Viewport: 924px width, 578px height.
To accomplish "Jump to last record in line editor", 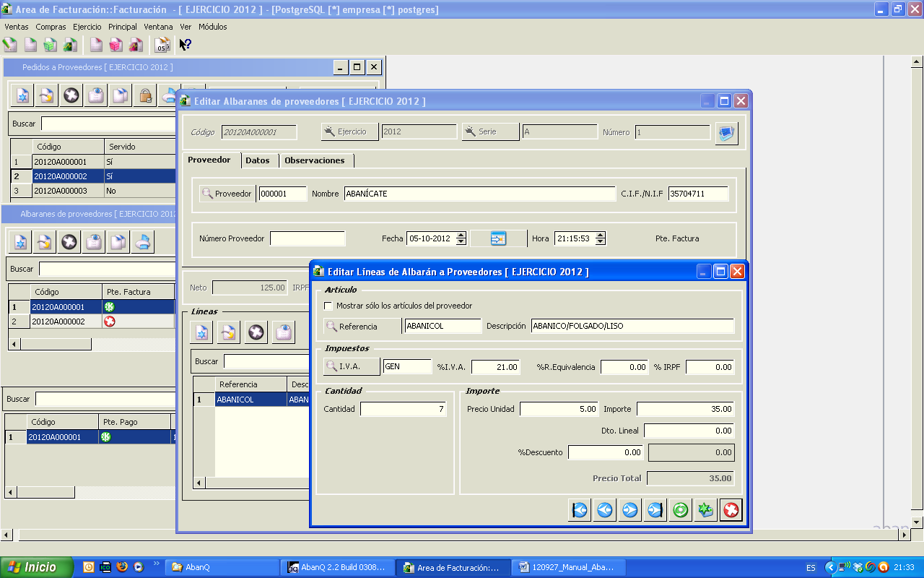I will [x=655, y=510].
